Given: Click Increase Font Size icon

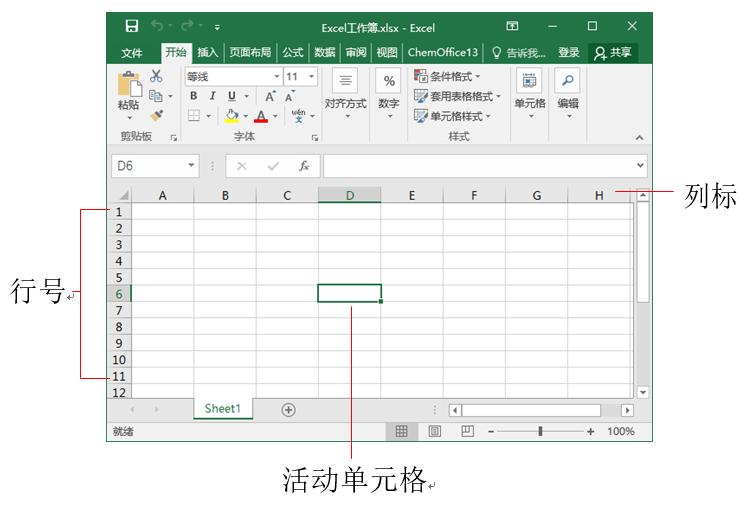Looking at the screenshot, I should click(270, 96).
